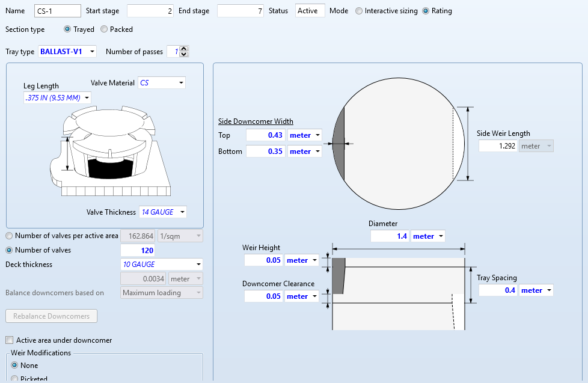
Task: Open the Valve Material CS dropdown
Action: click(181, 83)
